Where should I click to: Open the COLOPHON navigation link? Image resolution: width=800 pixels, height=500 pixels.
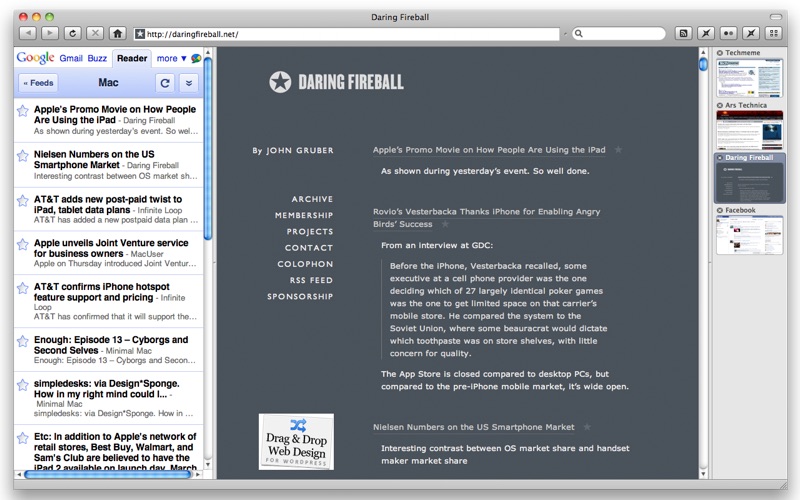tap(305, 264)
